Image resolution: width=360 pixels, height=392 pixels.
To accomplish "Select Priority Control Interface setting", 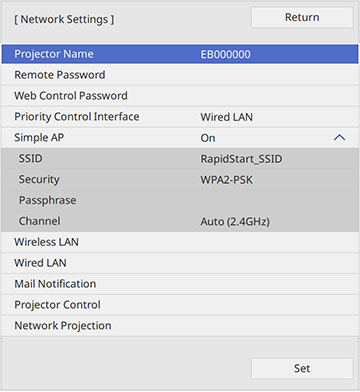I will coord(180,117).
